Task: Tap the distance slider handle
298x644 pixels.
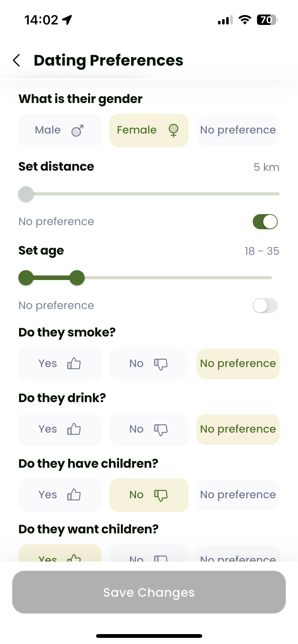Action: 26,194
